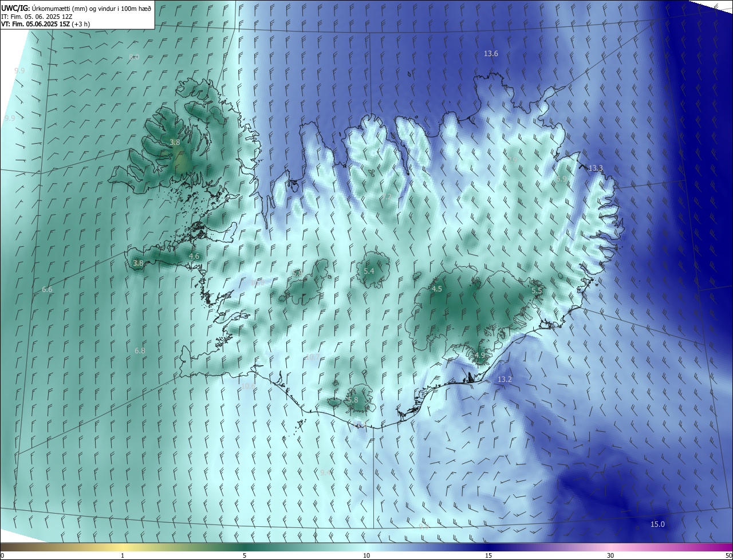The width and height of the screenshot is (733, 560).
Task: Click the 6.9 value label on the map
Action: pos(561,179)
